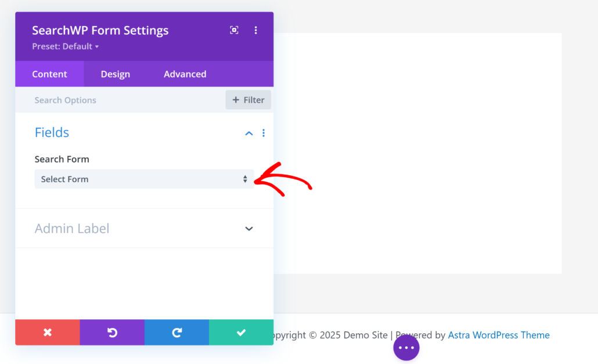Viewport: 598px width, 364px height.
Task: Open the Fields section three-dot menu
Action: pyautogui.click(x=264, y=132)
